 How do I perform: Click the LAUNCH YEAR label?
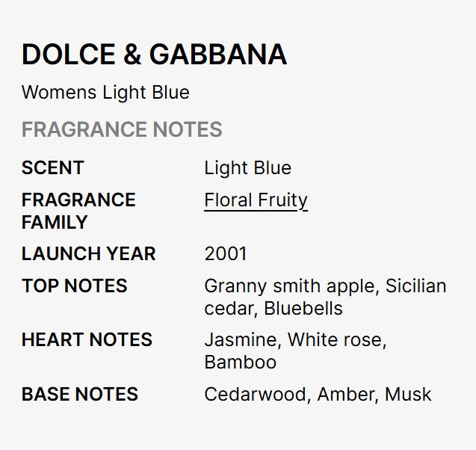(x=88, y=254)
